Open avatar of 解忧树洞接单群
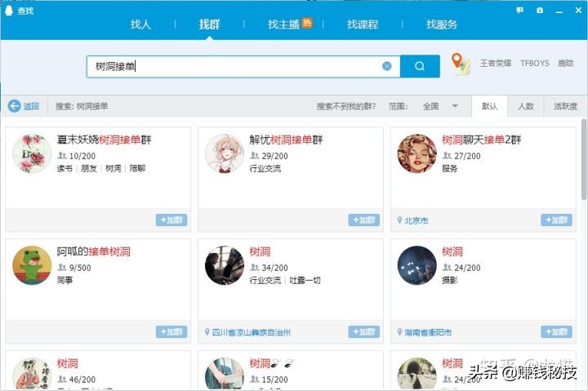 (x=225, y=153)
